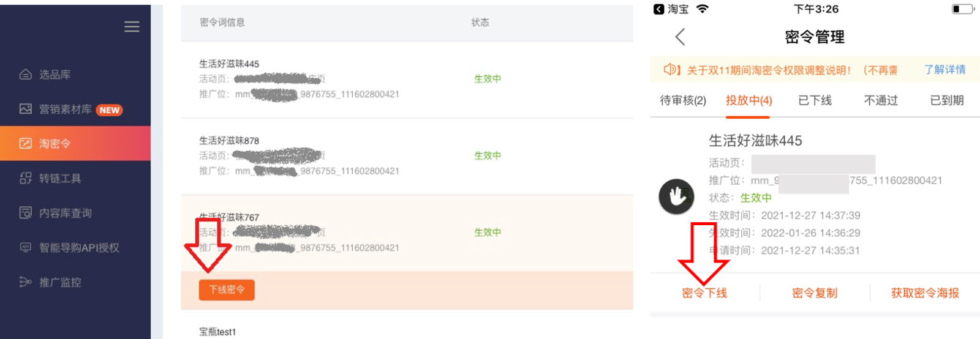This screenshot has width=980, height=339.
Task: Click the 推广监控 sidebar icon
Action: click(x=26, y=282)
